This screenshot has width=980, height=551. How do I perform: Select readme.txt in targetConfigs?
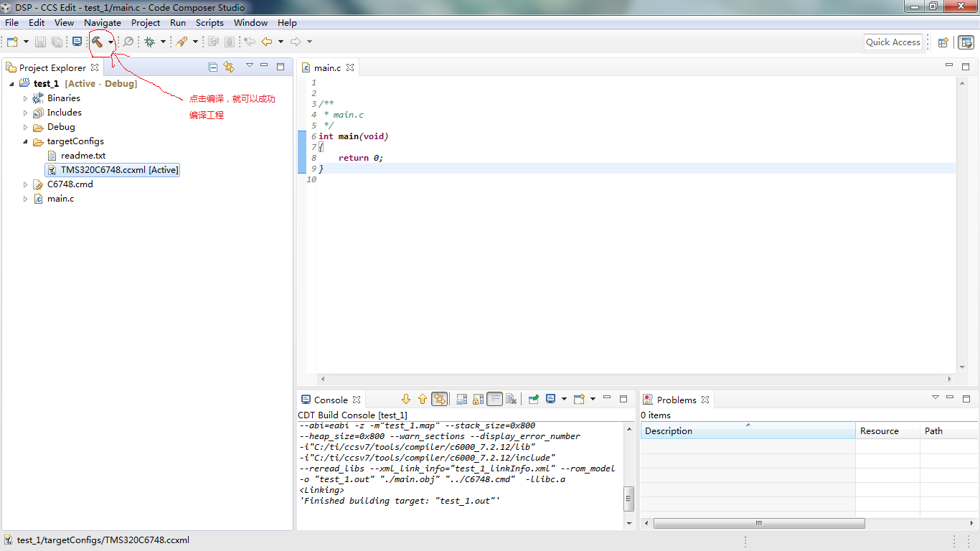click(x=83, y=156)
